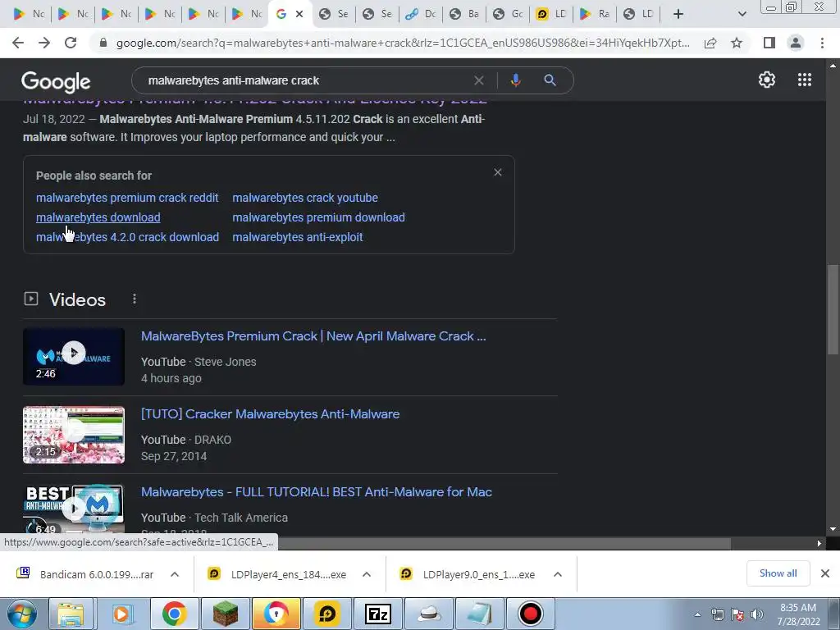Open Malwarebytes FULL TUTORIAL for Mac link

click(x=316, y=492)
